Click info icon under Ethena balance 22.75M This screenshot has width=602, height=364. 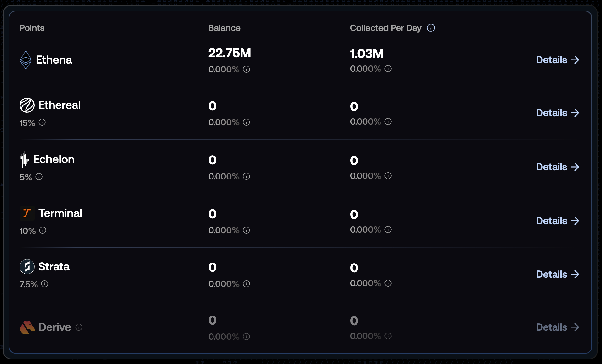point(247,69)
